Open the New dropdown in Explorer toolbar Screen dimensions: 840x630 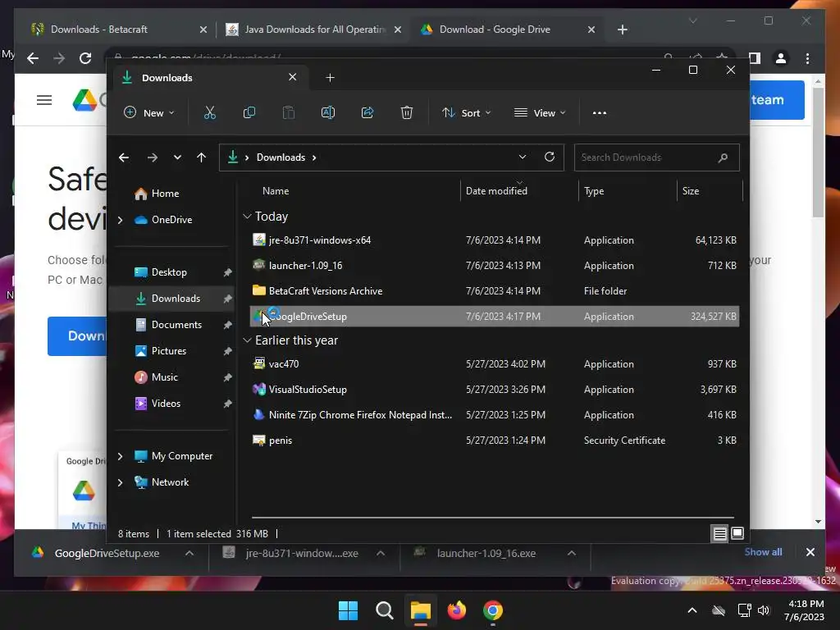pos(149,112)
